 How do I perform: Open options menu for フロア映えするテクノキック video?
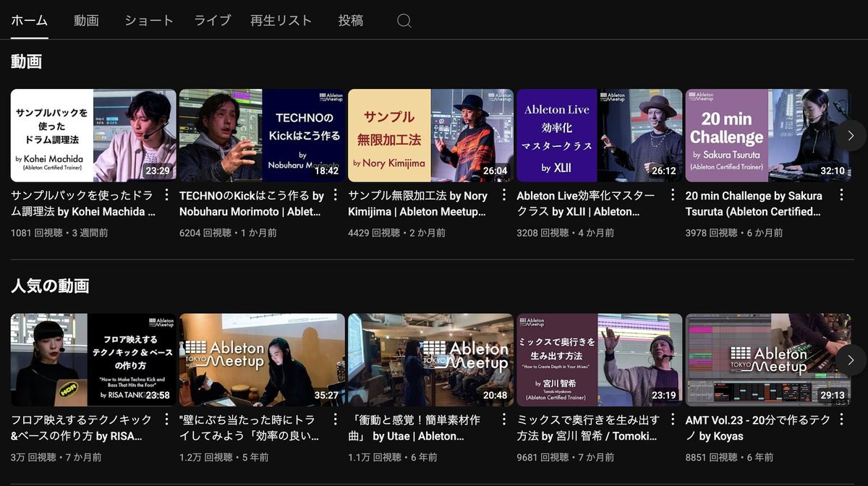tap(166, 419)
